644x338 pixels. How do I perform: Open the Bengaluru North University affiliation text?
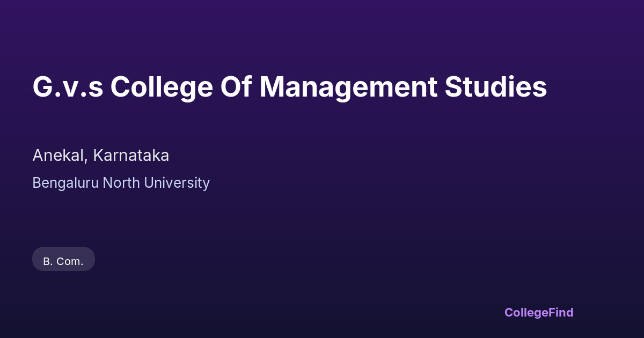coord(121,183)
